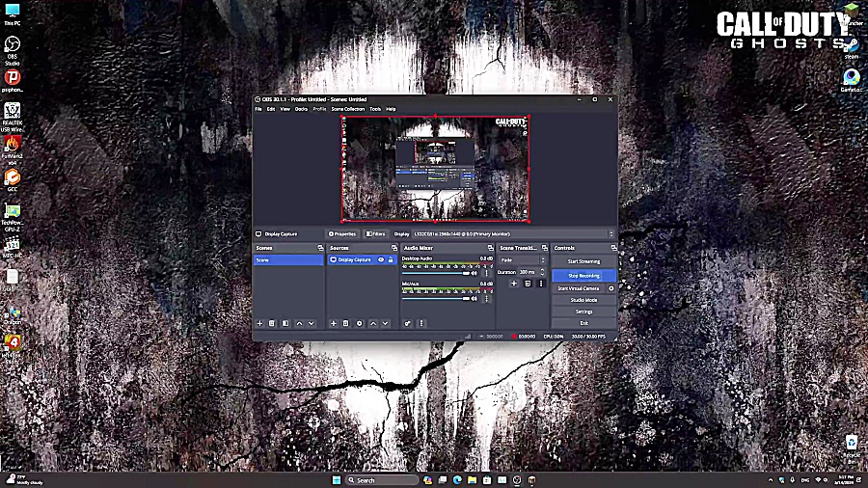Open Windows Start menu

pyautogui.click(x=336, y=480)
